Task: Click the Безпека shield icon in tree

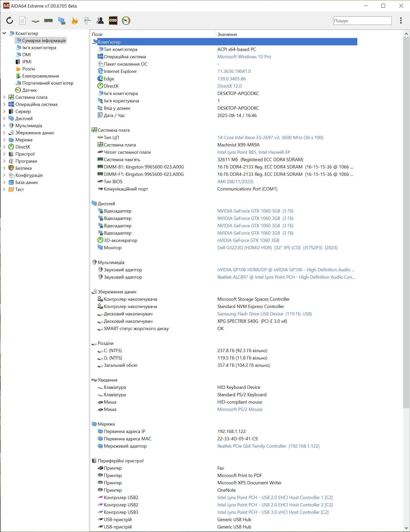Action: point(11,168)
